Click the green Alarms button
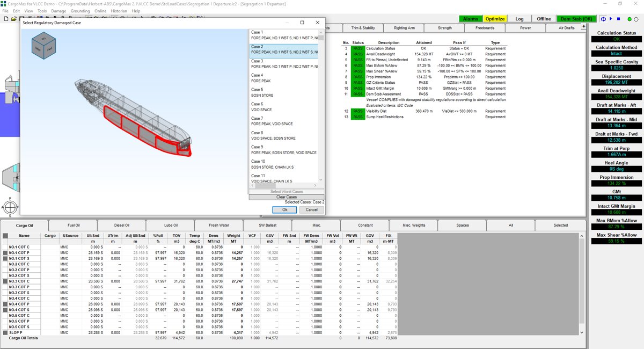 (x=471, y=19)
